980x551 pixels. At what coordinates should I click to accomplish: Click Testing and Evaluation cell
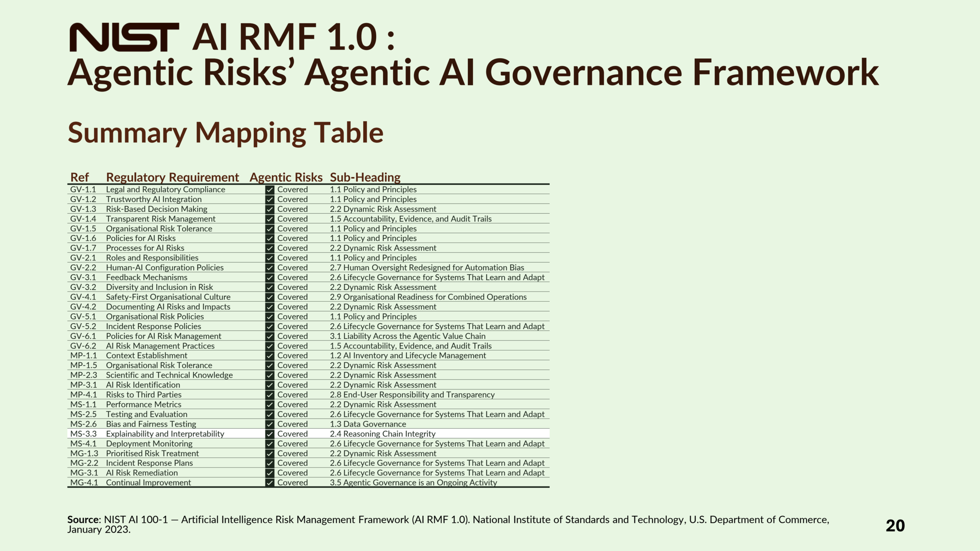[147, 414]
